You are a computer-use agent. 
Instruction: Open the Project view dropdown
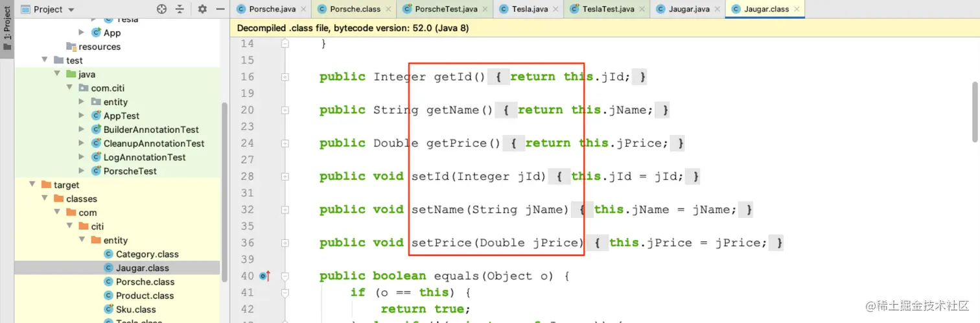pyautogui.click(x=47, y=9)
